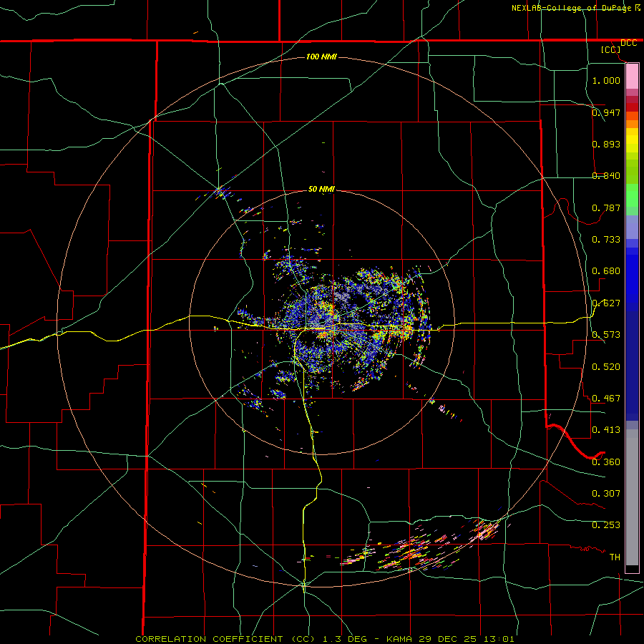Click the [CC] legend title
Screen dimensions: 644x644
pyautogui.click(x=610, y=49)
